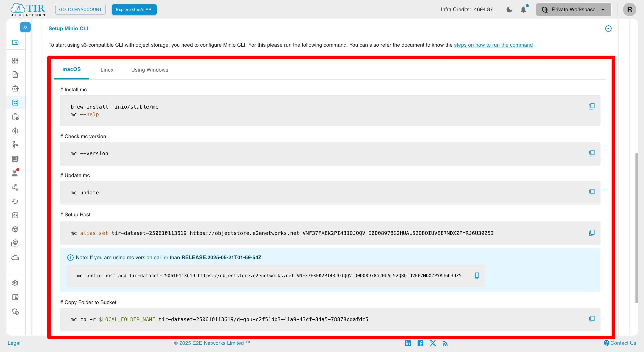Open steps on how to run the command link
This screenshot has width=644, height=352.
click(493, 45)
